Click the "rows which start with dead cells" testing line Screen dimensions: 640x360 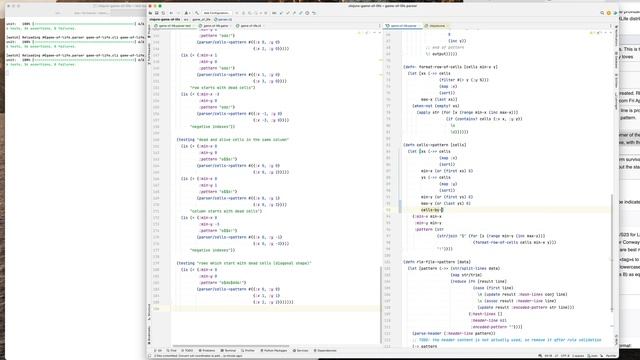point(244,263)
